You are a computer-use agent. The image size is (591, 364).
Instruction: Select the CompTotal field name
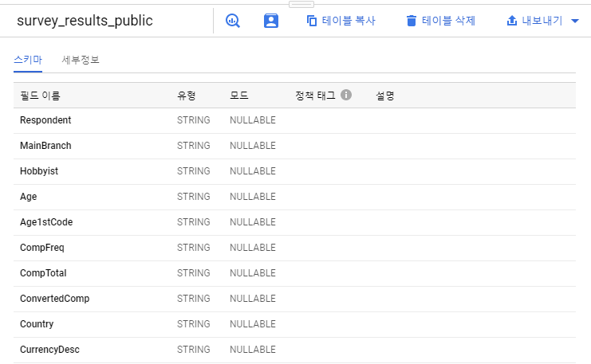43,273
